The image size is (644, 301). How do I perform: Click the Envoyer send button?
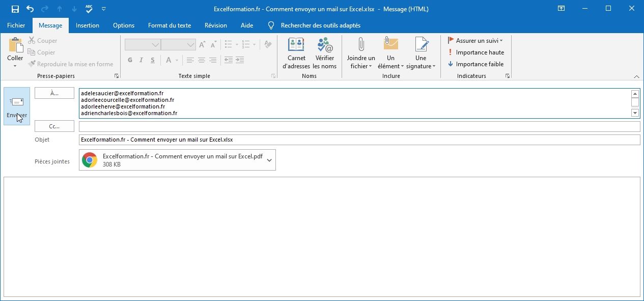(17, 106)
